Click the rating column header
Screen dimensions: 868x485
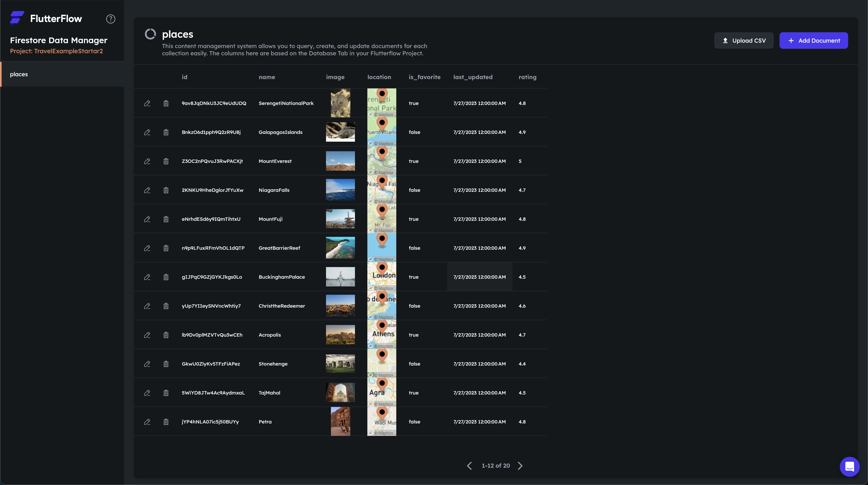pyautogui.click(x=527, y=77)
